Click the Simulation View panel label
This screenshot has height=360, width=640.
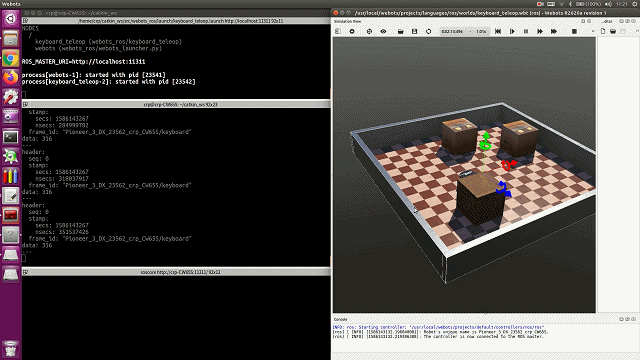click(347, 21)
